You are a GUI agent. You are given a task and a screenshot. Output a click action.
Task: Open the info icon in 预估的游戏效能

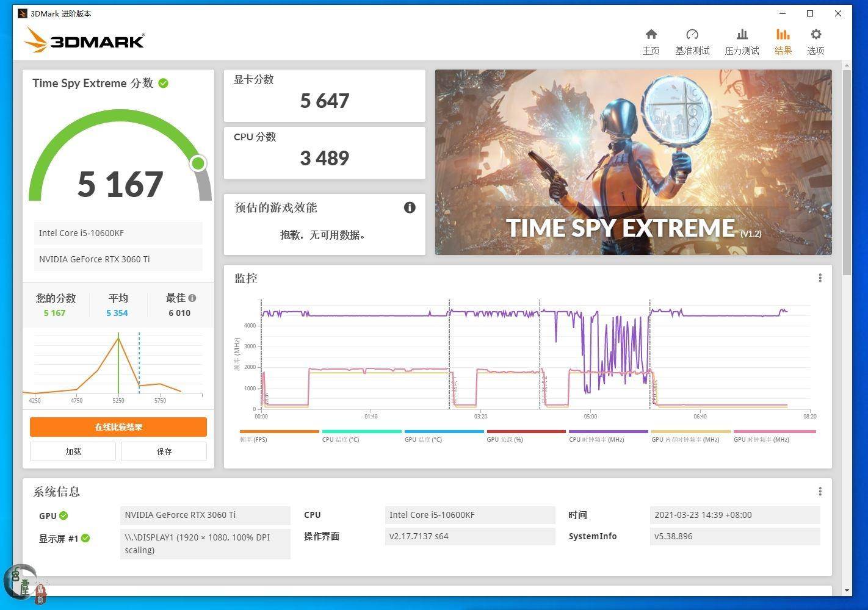410,207
